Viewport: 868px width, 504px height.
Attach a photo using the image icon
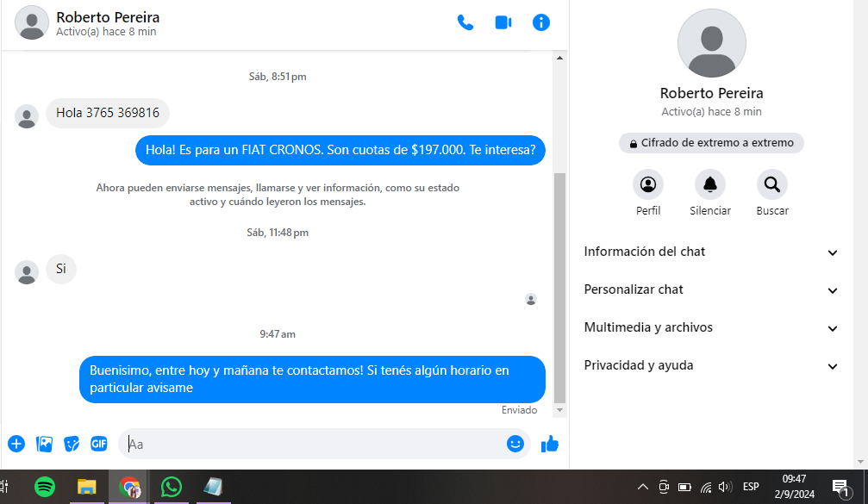45,444
